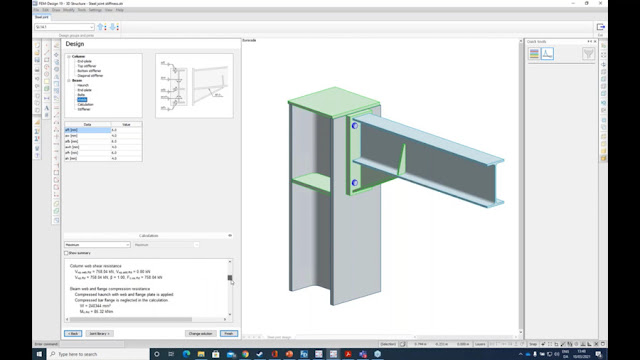
Task: Open the joint selector dropdown at top
Action: 64,27
